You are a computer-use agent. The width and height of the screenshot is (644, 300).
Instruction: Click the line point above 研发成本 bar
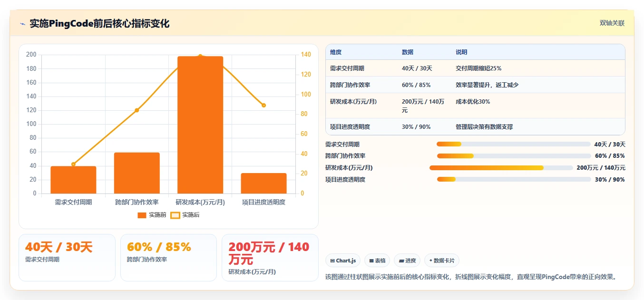[x=200, y=56]
